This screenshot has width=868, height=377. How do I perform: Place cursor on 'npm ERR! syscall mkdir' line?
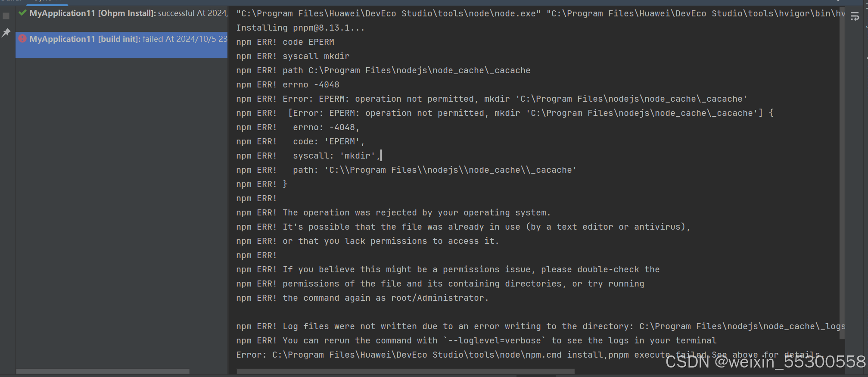point(292,56)
